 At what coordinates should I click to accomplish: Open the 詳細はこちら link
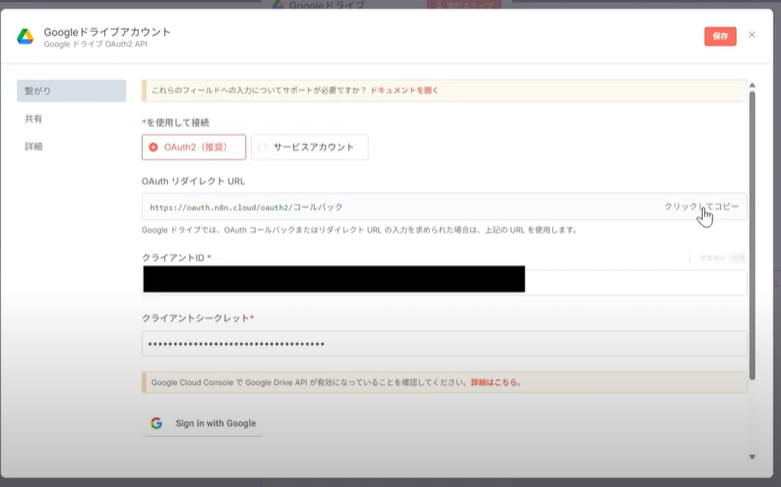tap(496, 382)
